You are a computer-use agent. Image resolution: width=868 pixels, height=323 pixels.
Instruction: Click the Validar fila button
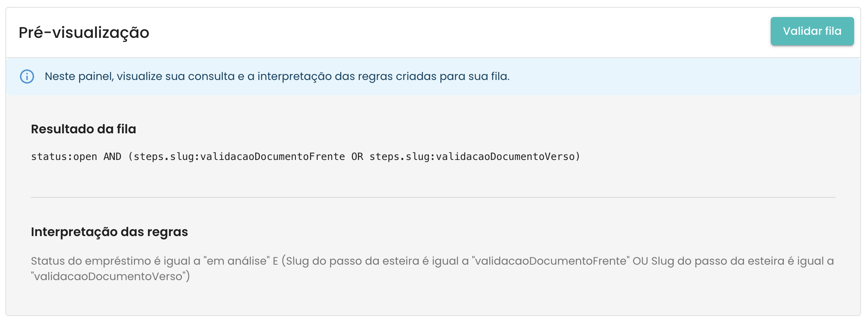(x=812, y=31)
